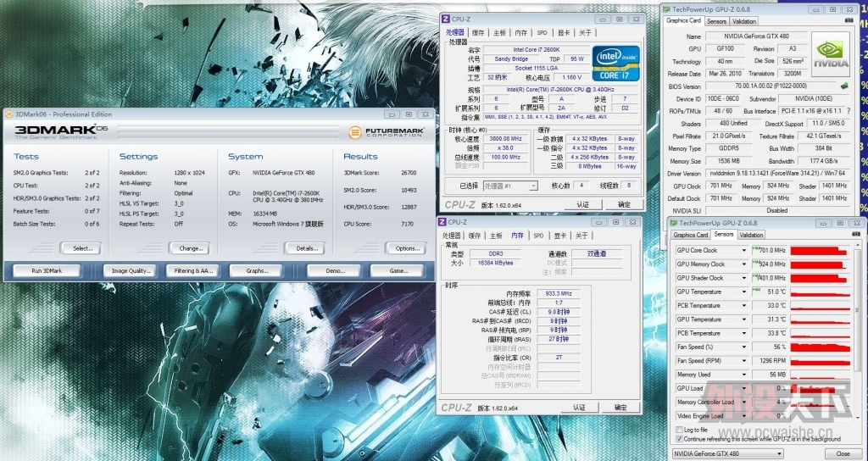This screenshot has width=868, height=461.
Task: Click the Fan Speed (%) red history graph
Action: point(820,347)
